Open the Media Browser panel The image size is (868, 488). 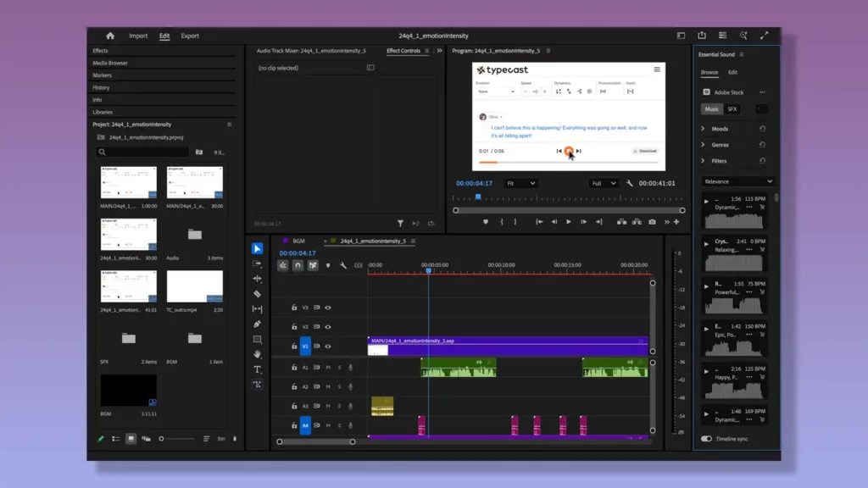click(x=110, y=63)
